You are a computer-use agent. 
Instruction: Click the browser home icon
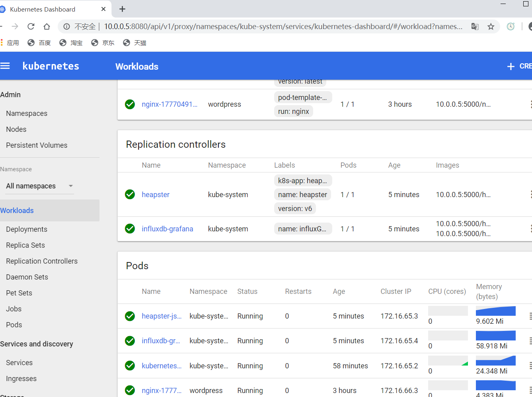pos(47,27)
